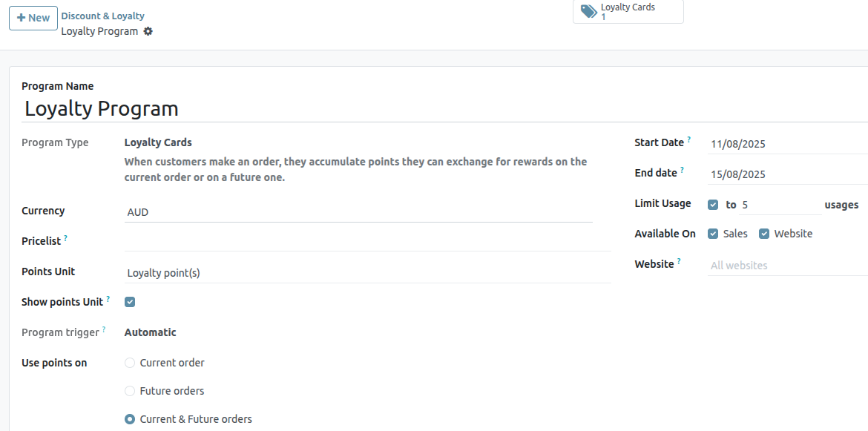Disable the Sales availability checkbox
Screen dimensions: 868x431
point(713,234)
